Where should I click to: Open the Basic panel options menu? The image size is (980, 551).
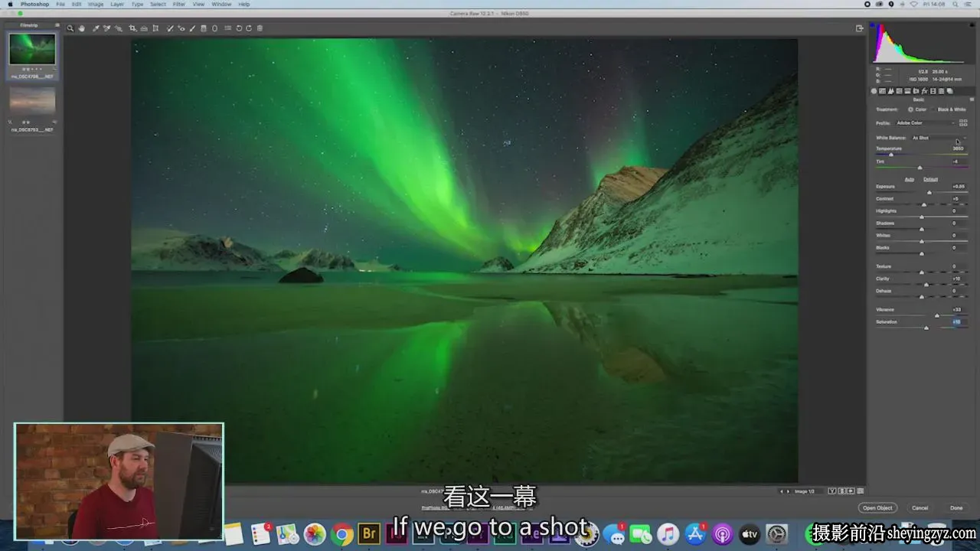(x=972, y=99)
